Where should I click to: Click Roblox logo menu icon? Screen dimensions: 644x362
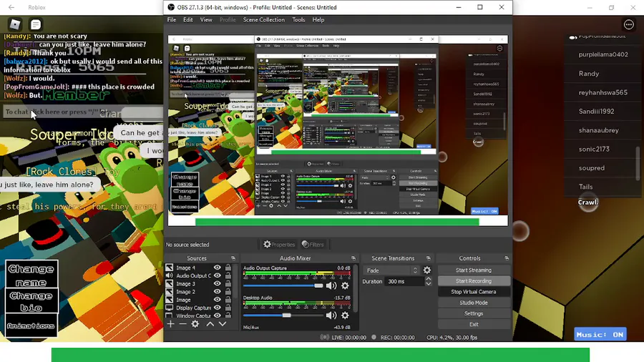point(15,24)
